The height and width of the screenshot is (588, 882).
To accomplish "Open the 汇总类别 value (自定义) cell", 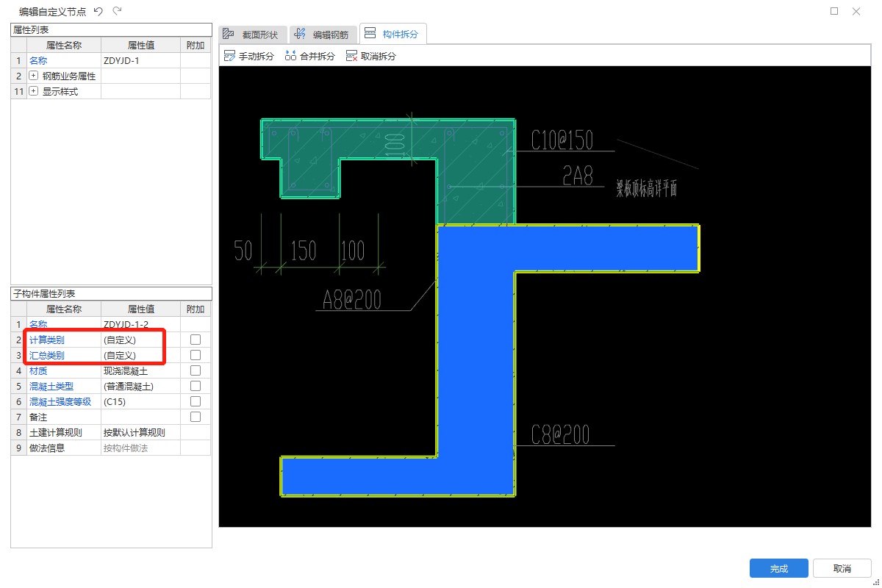I will click(x=140, y=355).
